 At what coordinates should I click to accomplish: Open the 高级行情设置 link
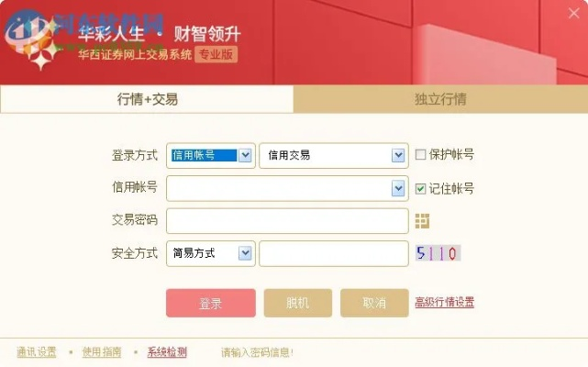(444, 302)
